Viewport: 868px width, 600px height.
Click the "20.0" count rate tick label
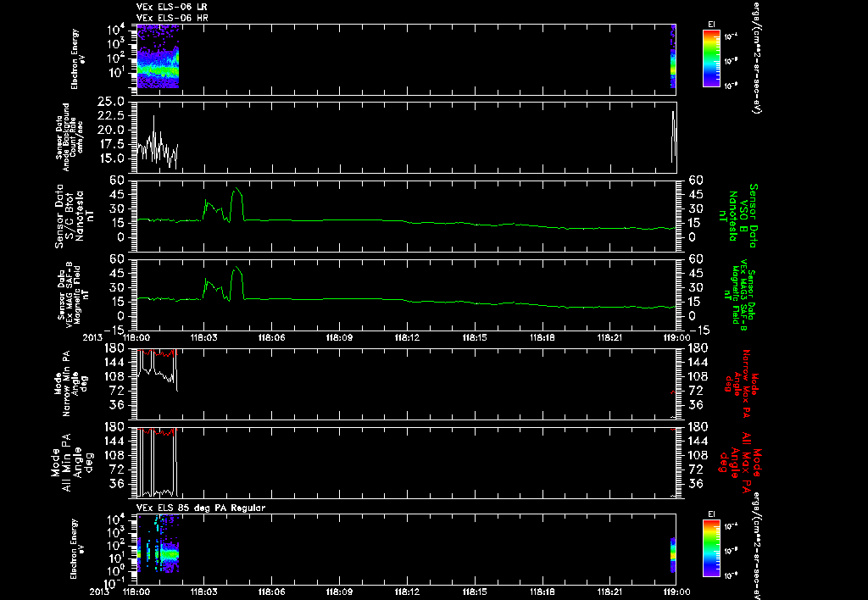tap(110, 130)
